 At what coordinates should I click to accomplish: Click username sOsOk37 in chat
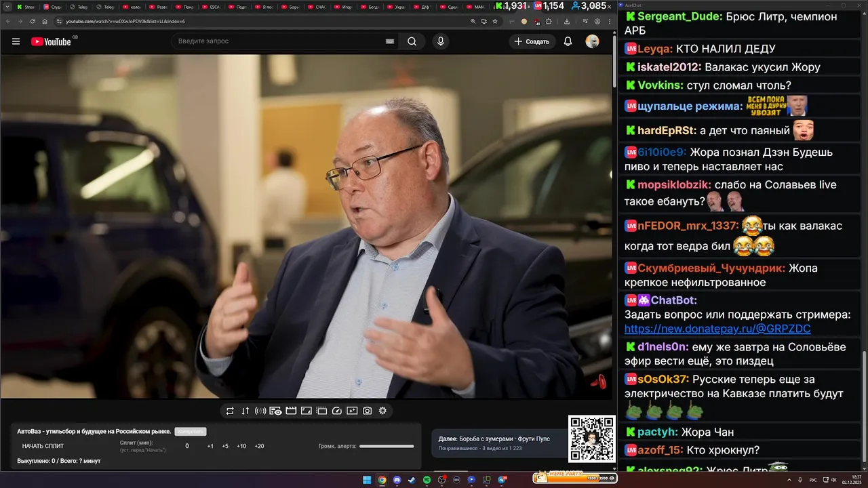point(664,380)
